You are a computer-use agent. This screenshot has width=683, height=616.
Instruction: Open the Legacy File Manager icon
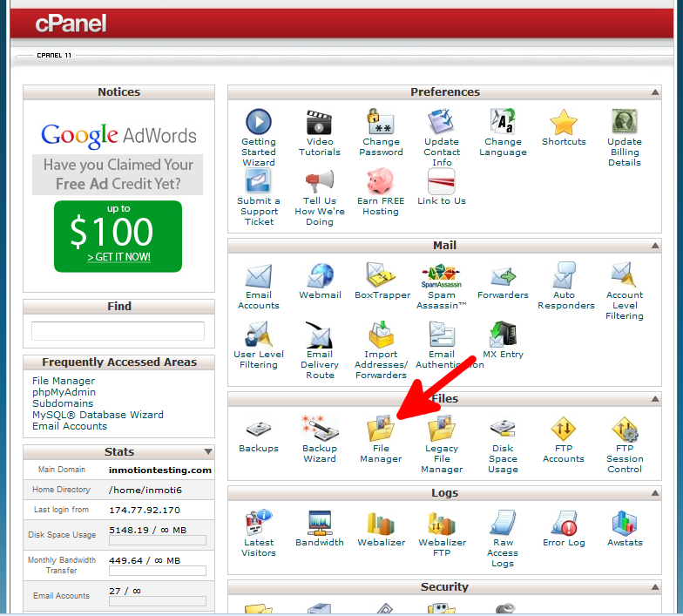(x=441, y=429)
